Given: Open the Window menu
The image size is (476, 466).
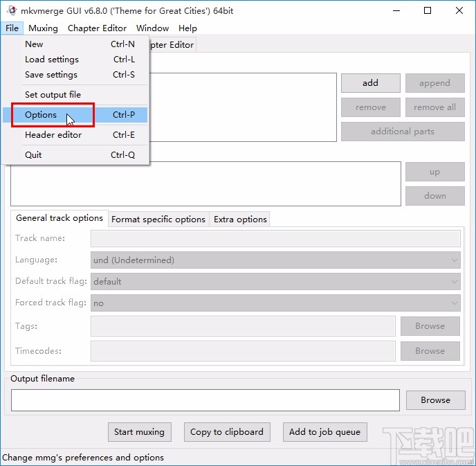Looking at the screenshot, I should point(152,28).
